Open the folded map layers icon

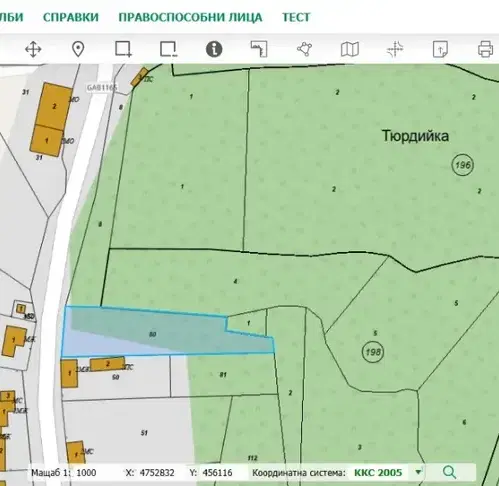350,49
